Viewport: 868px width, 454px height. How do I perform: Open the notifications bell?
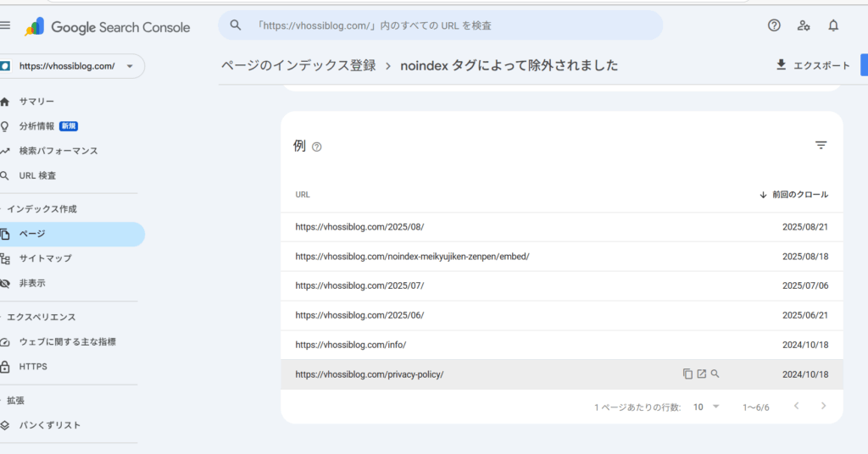pyautogui.click(x=833, y=25)
